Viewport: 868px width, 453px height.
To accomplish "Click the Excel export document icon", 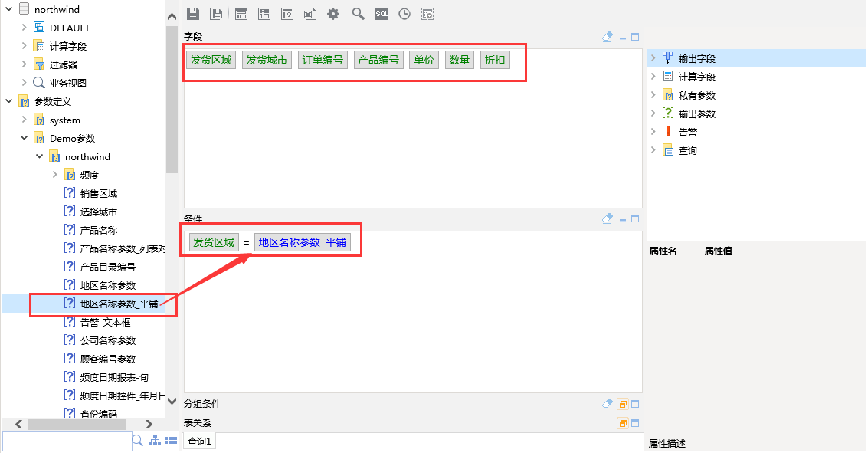I will click(x=310, y=14).
